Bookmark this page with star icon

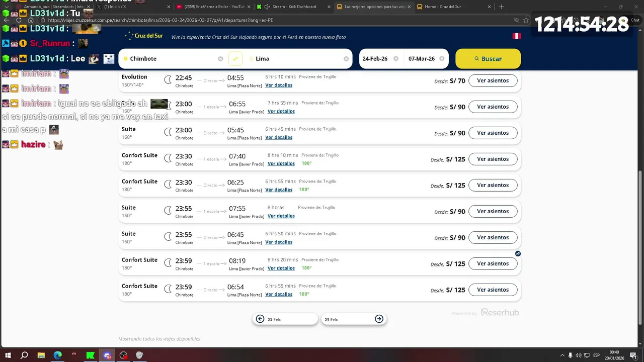526,20
